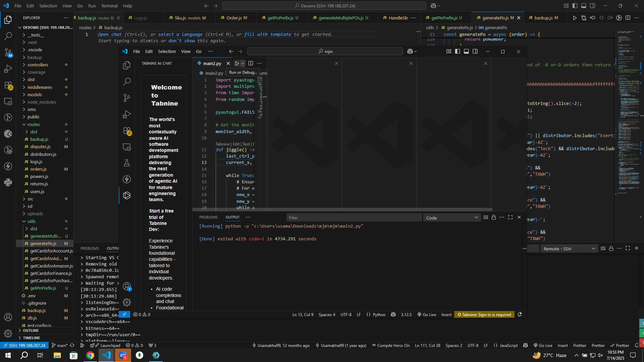Split main2.py editor to the right

click(251, 63)
